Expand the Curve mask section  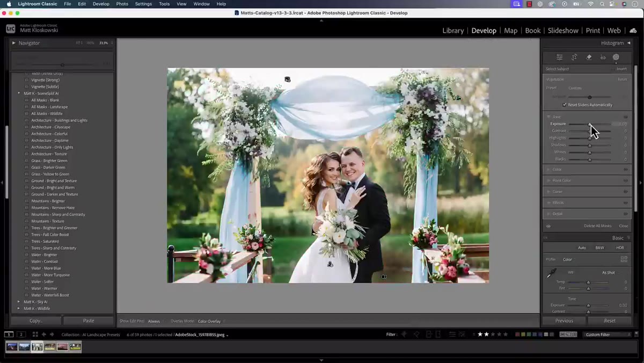tap(548, 192)
